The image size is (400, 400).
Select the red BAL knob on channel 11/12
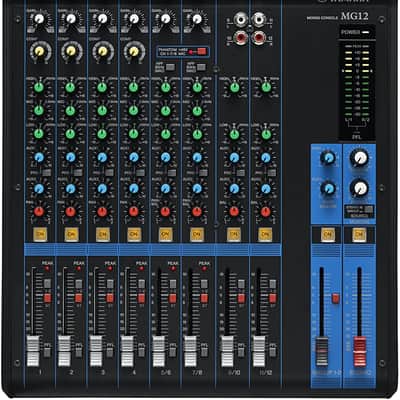266,212
